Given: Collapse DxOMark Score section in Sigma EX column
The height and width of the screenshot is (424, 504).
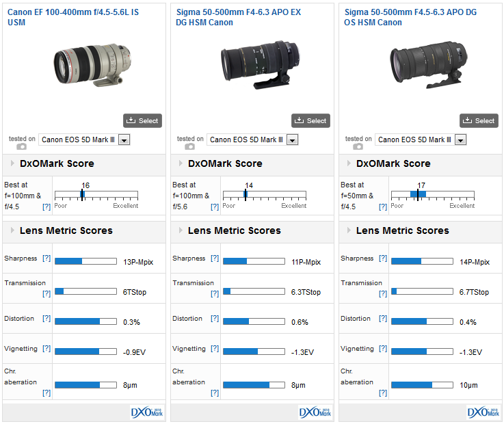Looking at the screenshot, I should [x=181, y=163].
